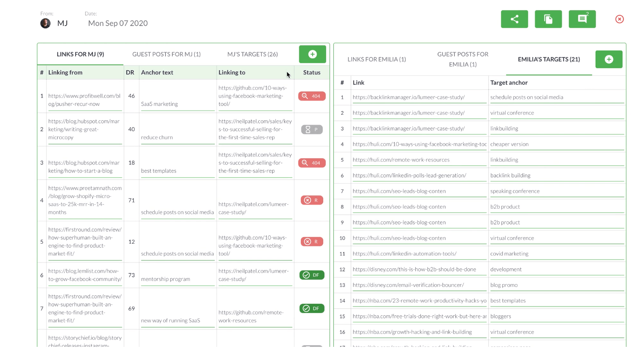Click the DF status badge in row 7
This screenshot has height=364, width=637.
[312, 308]
